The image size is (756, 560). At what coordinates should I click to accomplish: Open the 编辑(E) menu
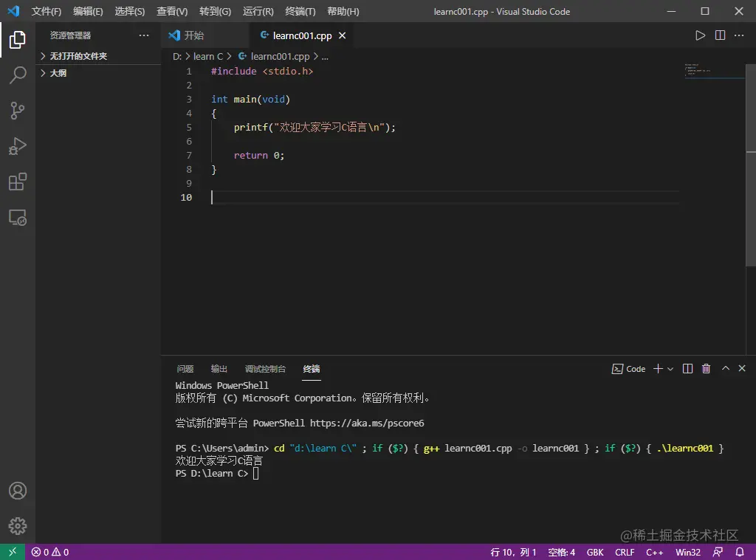click(x=88, y=11)
